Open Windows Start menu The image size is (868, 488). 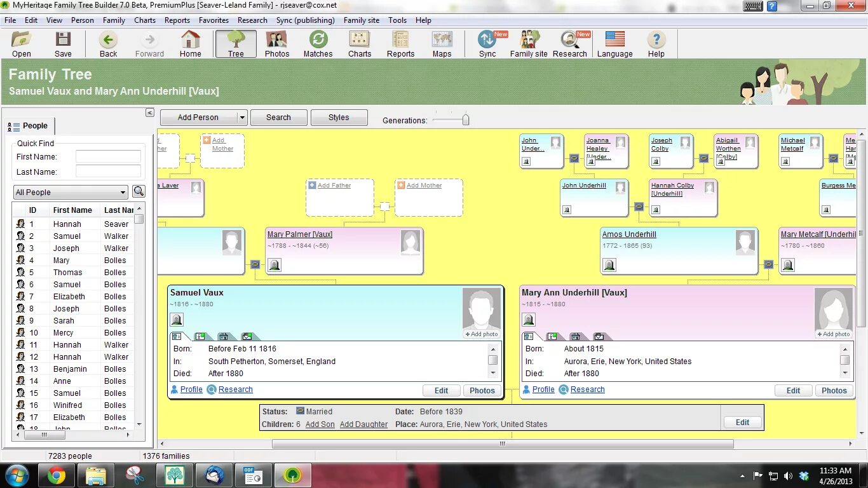pos(17,475)
